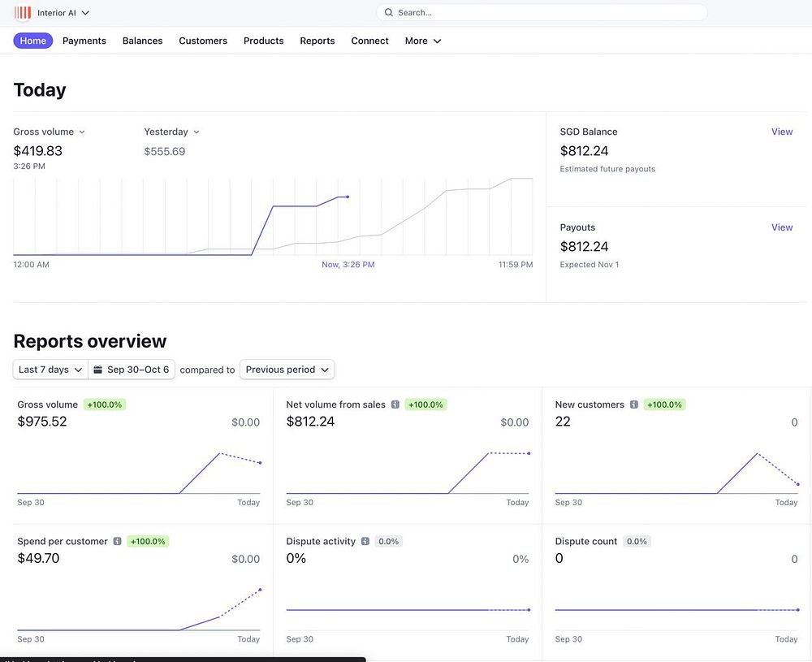Viewport: 812px width, 662px height.
Task: Click the current-time point on Today chart
Action: (348, 197)
